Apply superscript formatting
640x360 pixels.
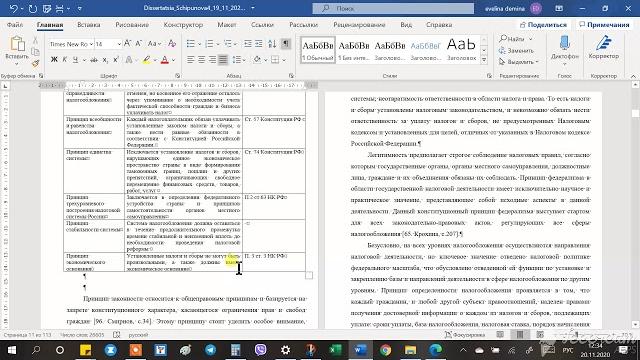tap(116, 60)
